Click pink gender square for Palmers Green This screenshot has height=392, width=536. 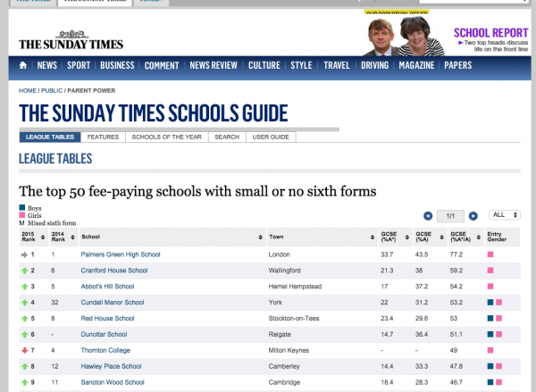490,254
